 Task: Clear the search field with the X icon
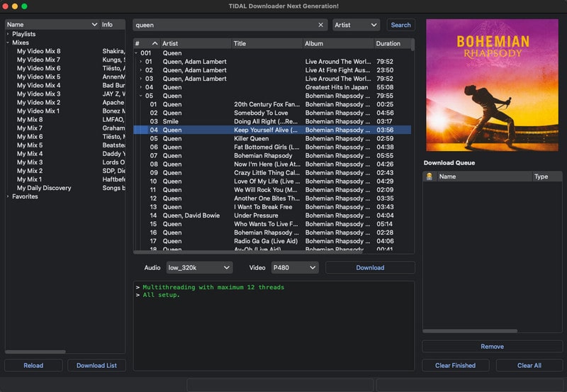(x=320, y=25)
